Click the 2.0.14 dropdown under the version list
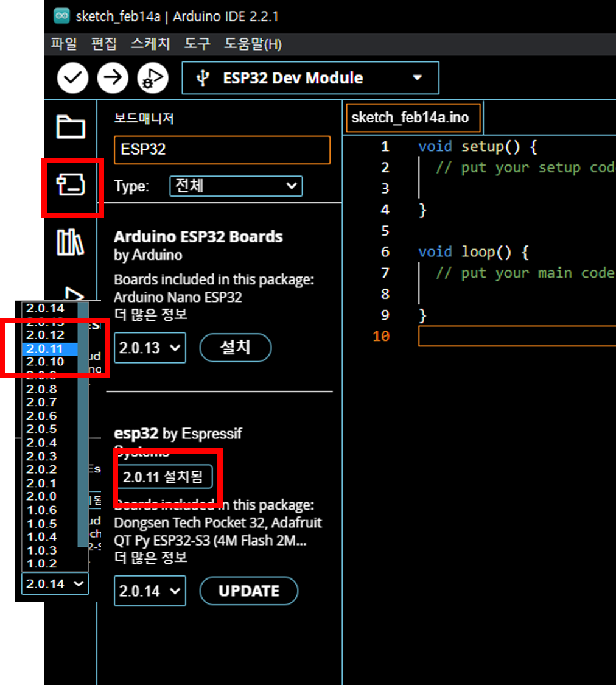 pos(55,584)
